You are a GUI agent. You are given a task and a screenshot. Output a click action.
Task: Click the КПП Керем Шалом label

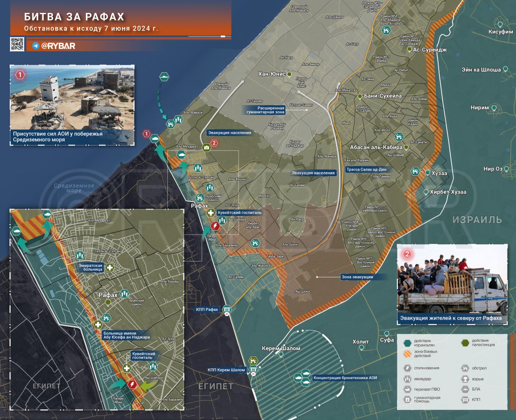point(226,370)
